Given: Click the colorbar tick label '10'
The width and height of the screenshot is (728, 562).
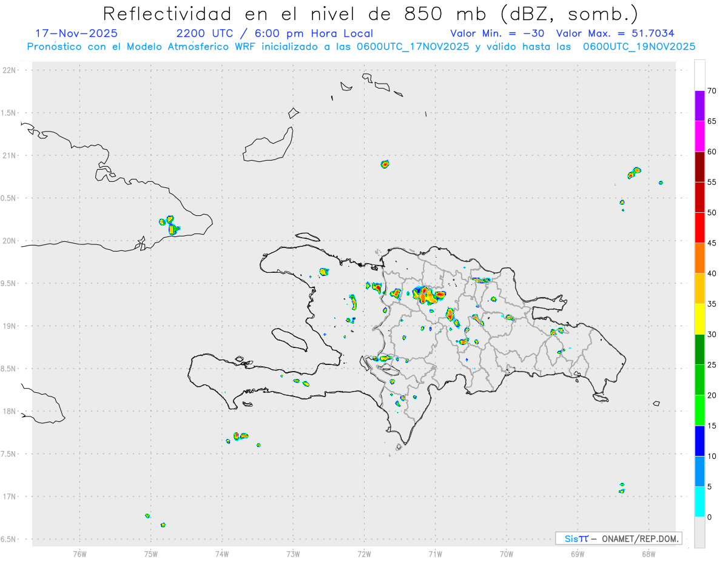Looking at the screenshot, I should [x=712, y=457].
